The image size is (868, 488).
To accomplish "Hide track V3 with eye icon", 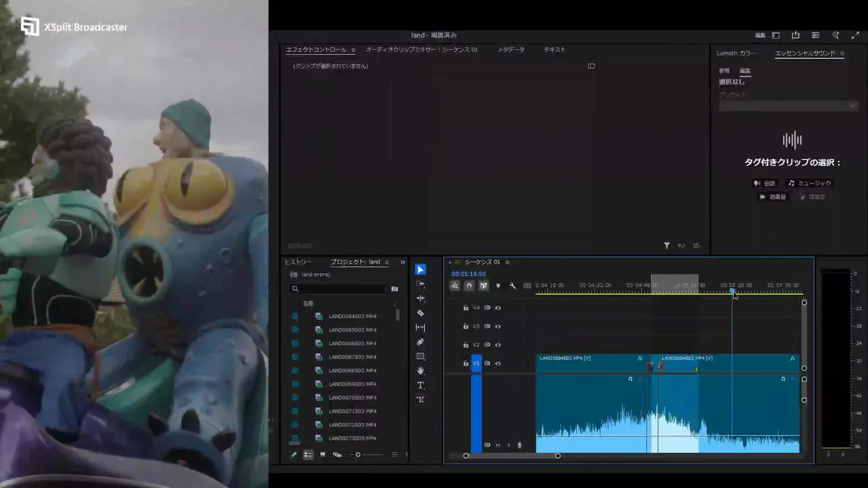I will point(498,326).
